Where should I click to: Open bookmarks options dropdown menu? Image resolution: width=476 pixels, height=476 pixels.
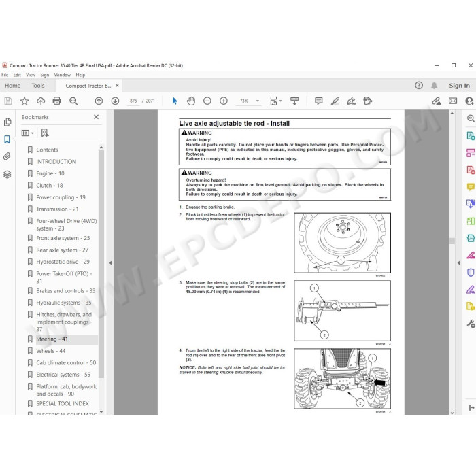tap(28, 133)
